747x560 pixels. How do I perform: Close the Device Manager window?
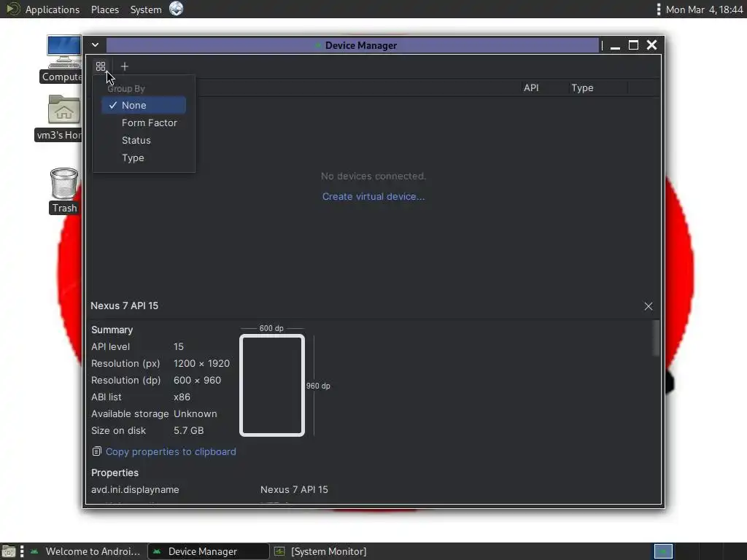coord(651,45)
